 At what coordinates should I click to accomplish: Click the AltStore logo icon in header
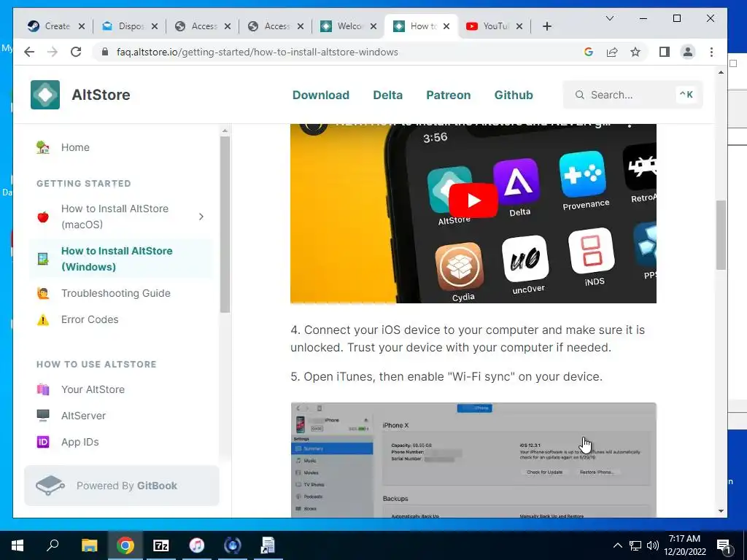point(45,95)
